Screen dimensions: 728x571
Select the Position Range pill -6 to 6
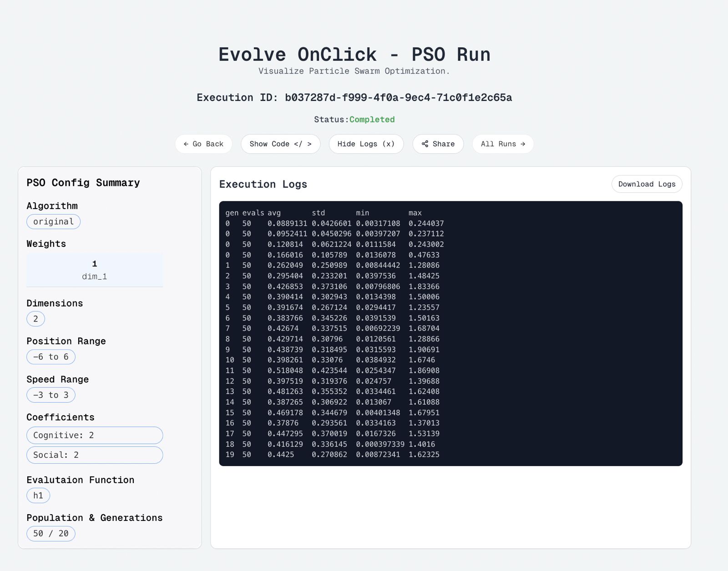(x=51, y=357)
